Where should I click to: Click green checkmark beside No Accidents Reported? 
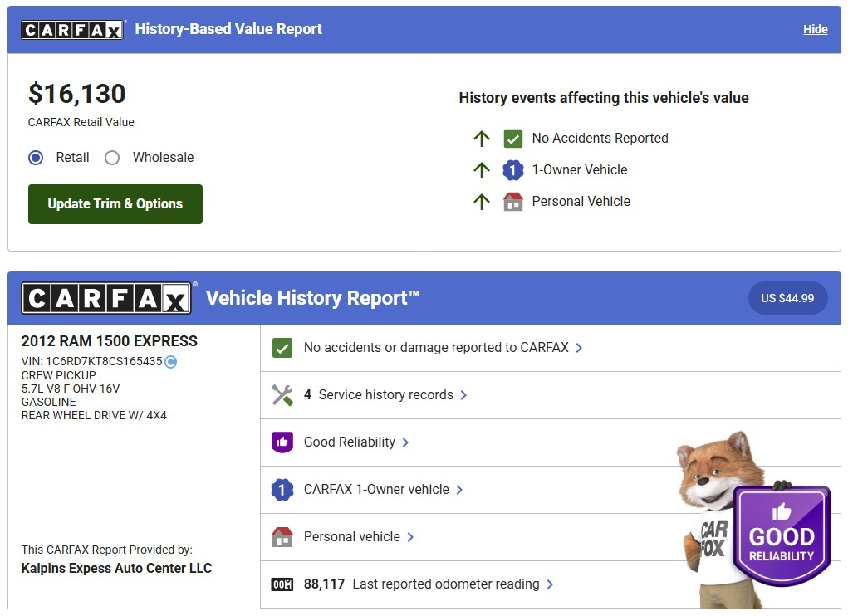[x=513, y=139]
